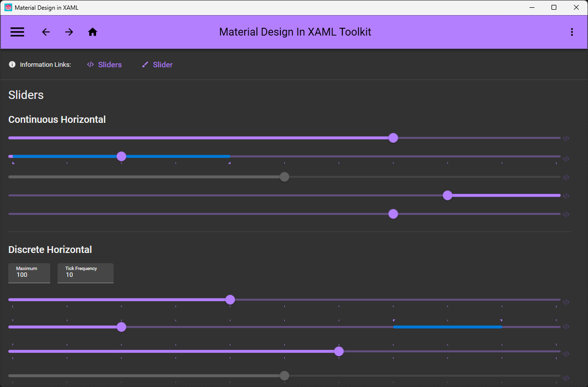Open the Home page icon
This screenshot has width=588, height=387.
93,32
